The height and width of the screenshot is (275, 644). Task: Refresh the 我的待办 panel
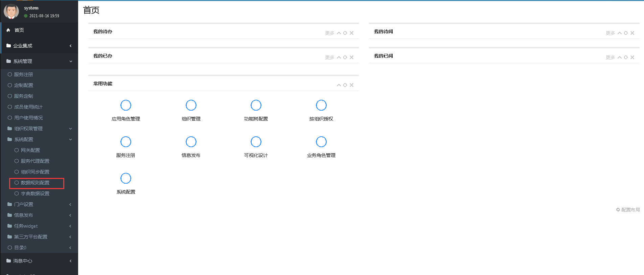pos(345,33)
